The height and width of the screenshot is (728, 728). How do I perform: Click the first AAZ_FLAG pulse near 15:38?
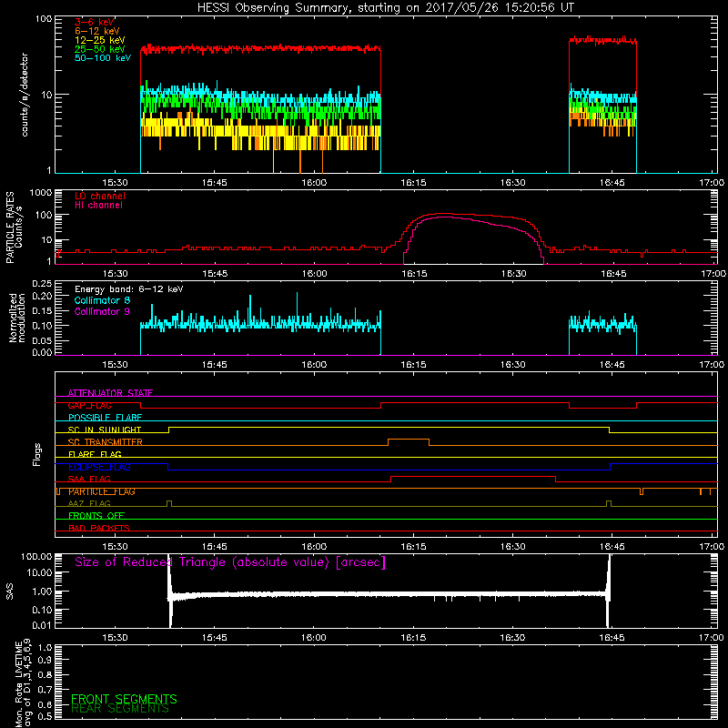pos(169,501)
